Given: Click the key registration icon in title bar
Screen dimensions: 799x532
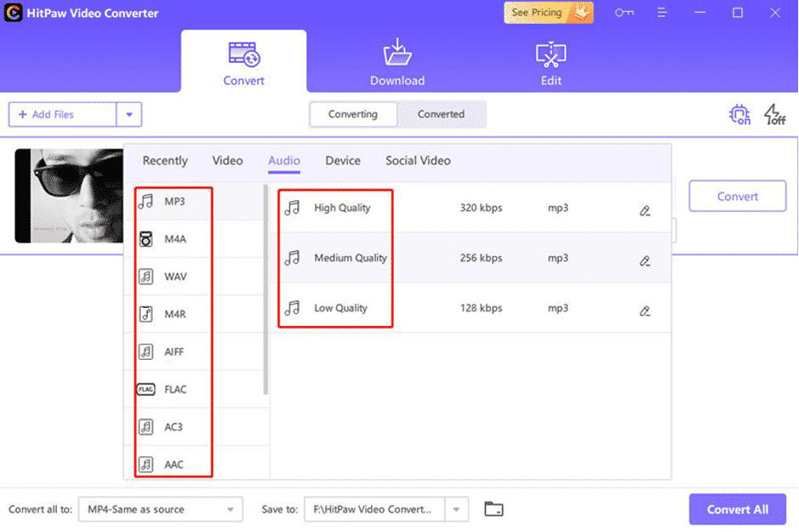Looking at the screenshot, I should (x=624, y=13).
